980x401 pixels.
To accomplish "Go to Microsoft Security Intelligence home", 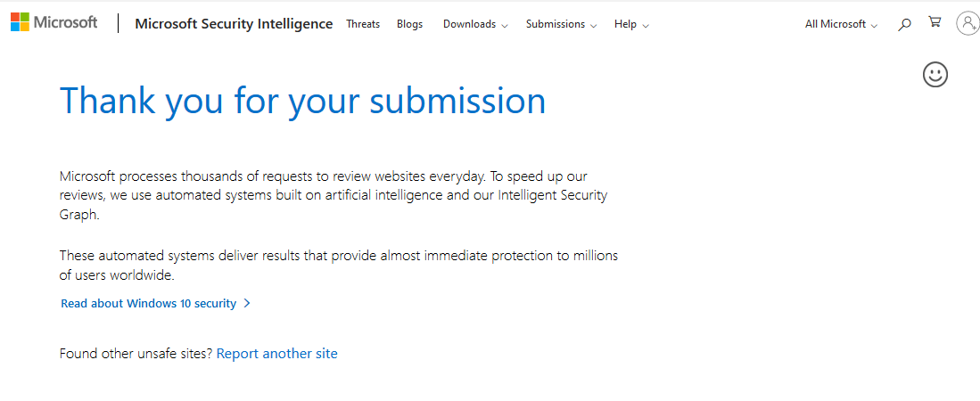I will (x=234, y=24).
